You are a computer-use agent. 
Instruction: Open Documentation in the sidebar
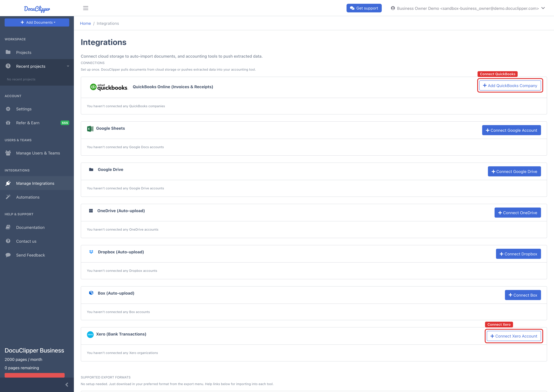(x=37, y=227)
